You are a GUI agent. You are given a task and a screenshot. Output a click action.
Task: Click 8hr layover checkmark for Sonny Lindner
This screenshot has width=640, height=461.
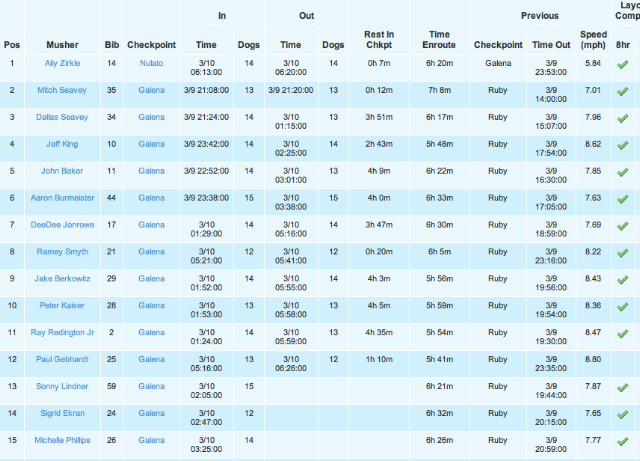[622, 388]
